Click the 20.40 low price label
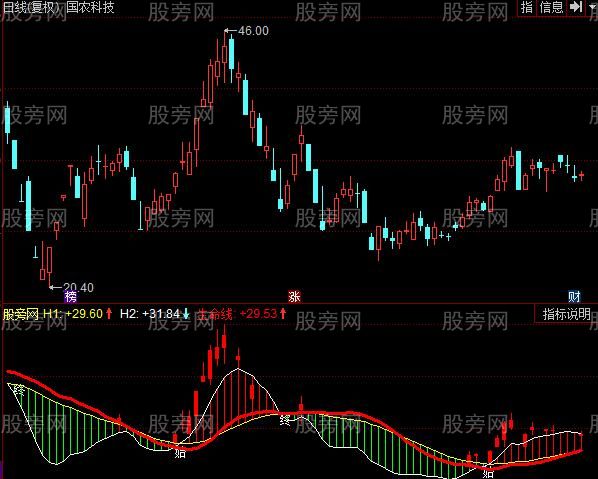This screenshot has height=479, width=598. (x=78, y=287)
